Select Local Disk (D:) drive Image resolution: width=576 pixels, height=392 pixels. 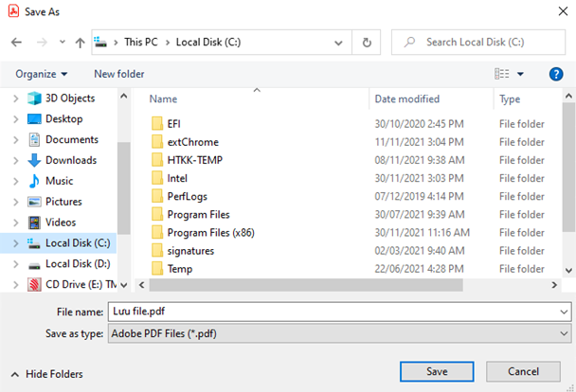click(78, 264)
